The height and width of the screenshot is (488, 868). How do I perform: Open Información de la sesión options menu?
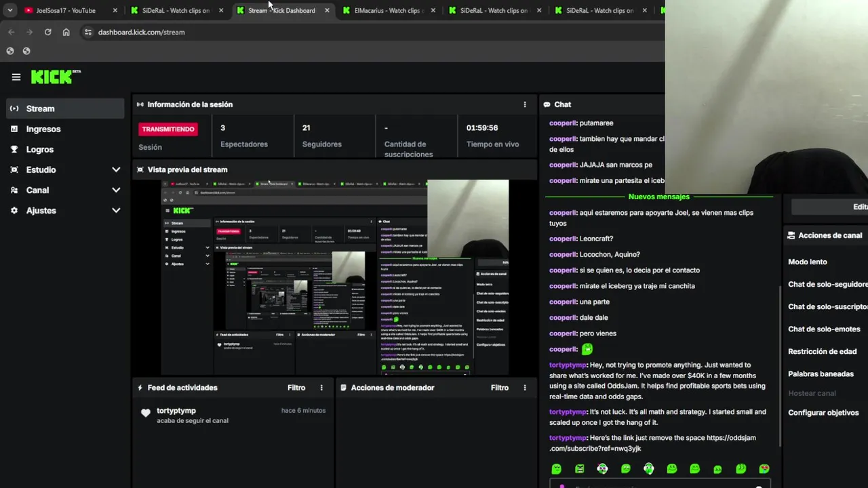click(524, 104)
